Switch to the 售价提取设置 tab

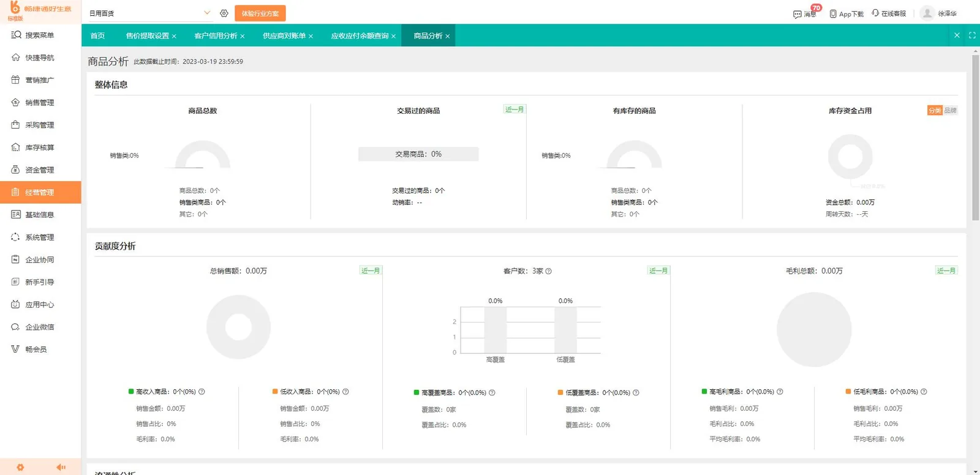147,36
